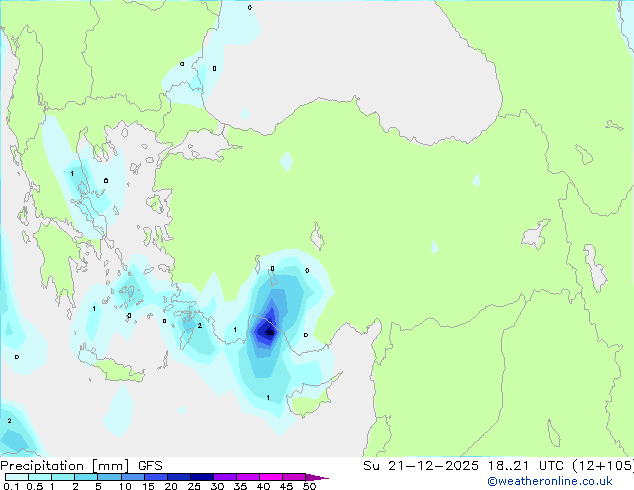
Task: Click the "Su 21-12-2025" date text
Action: 421,466
